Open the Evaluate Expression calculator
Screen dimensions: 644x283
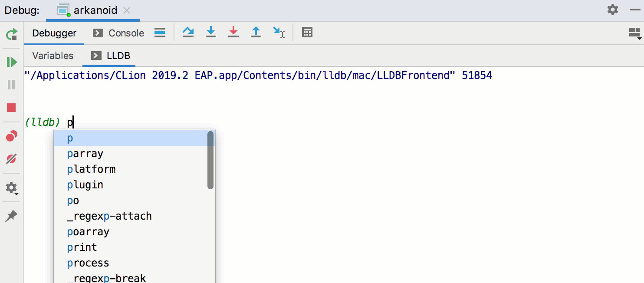(x=307, y=32)
